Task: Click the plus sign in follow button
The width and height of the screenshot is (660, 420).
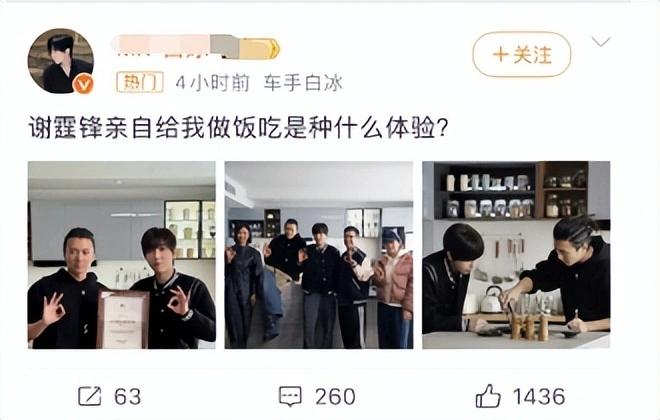Action: pyautogui.click(x=501, y=55)
